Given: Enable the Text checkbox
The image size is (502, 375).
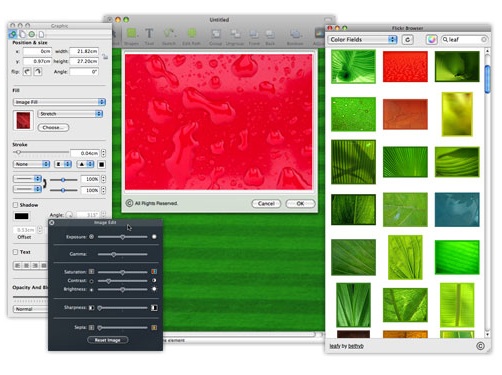Looking at the screenshot, I should [15, 252].
